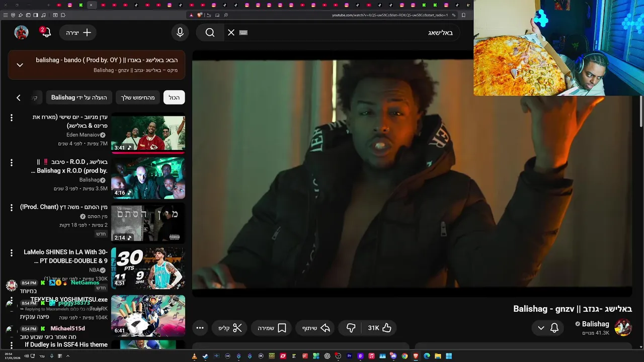
Task: Clear the search box with the X icon
Action: click(x=231, y=33)
